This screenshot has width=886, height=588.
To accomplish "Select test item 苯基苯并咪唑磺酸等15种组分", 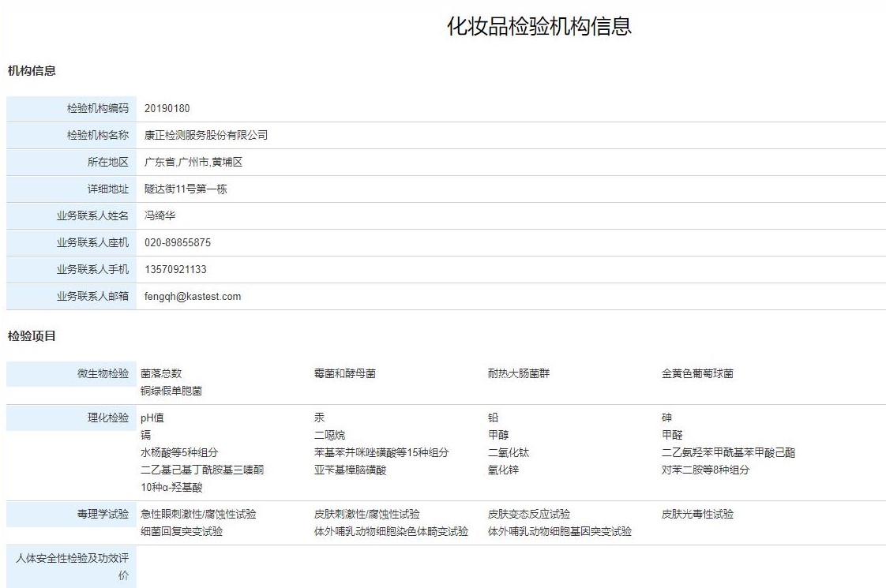I will click(381, 452).
